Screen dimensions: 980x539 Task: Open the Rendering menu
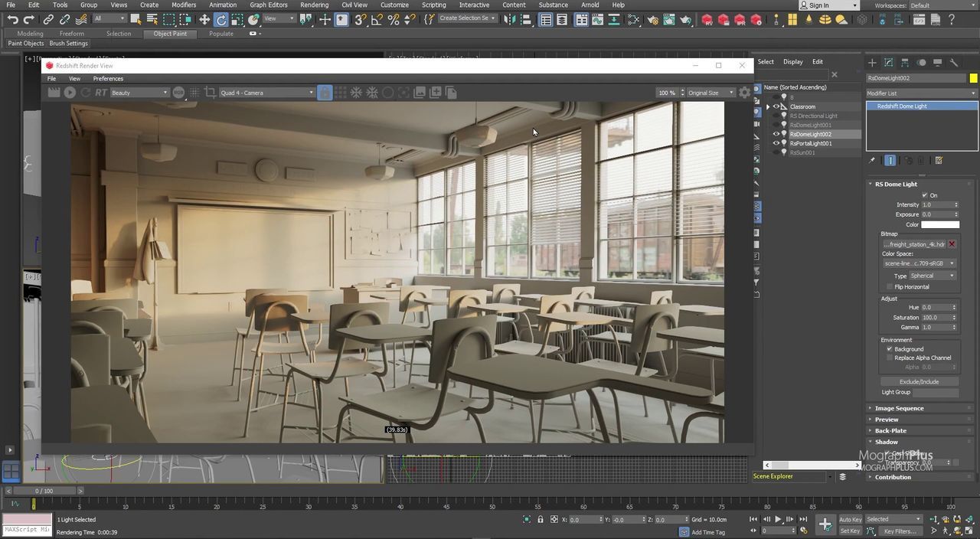tap(314, 5)
